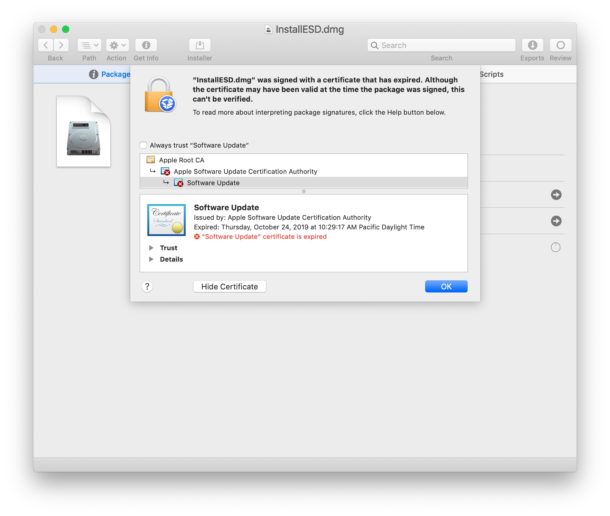Select Apple Root CA certificate row
The width and height of the screenshot is (610, 516).
click(x=303, y=160)
